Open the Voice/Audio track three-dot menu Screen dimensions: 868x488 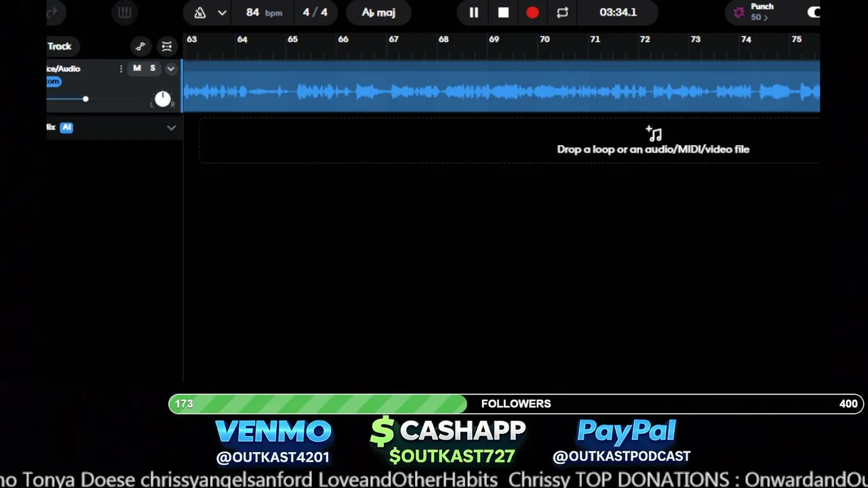pos(121,68)
